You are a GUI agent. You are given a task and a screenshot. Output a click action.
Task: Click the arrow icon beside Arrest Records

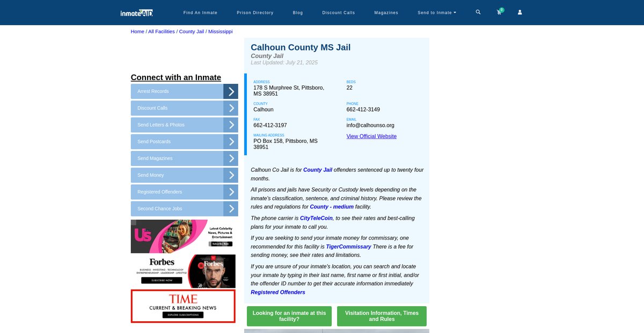point(231,91)
